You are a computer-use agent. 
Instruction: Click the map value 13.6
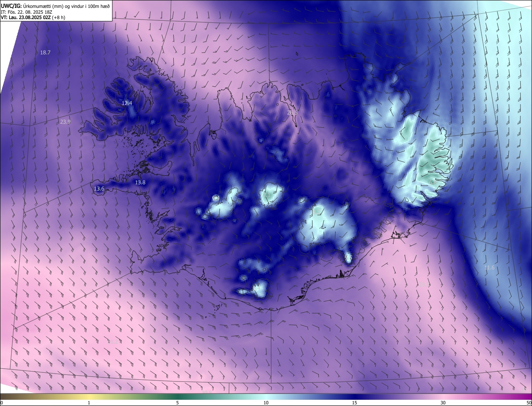99,188
